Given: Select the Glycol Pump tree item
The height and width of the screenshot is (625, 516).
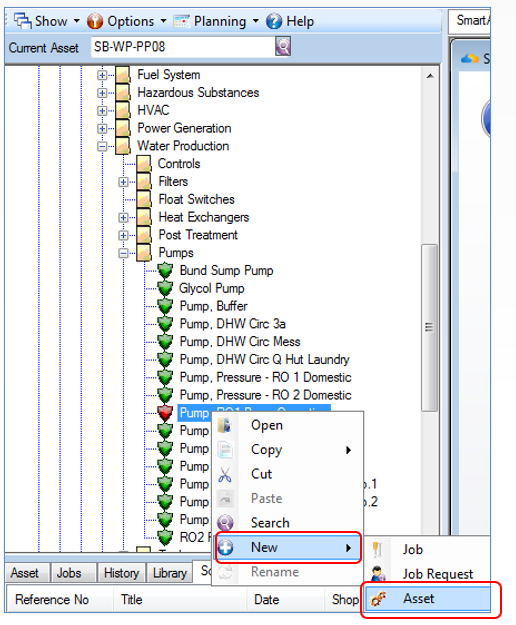Looking at the screenshot, I should pos(212,288).
